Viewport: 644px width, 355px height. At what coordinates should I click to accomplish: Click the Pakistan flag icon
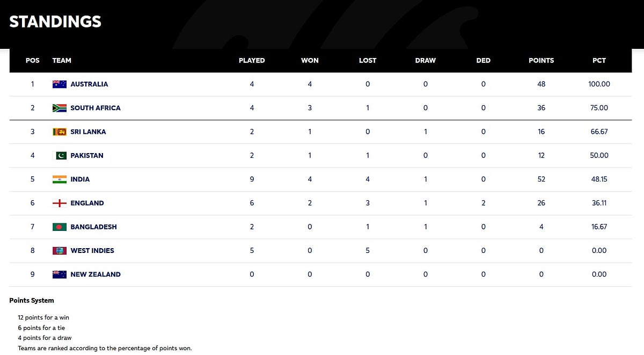tap(61, 156)
